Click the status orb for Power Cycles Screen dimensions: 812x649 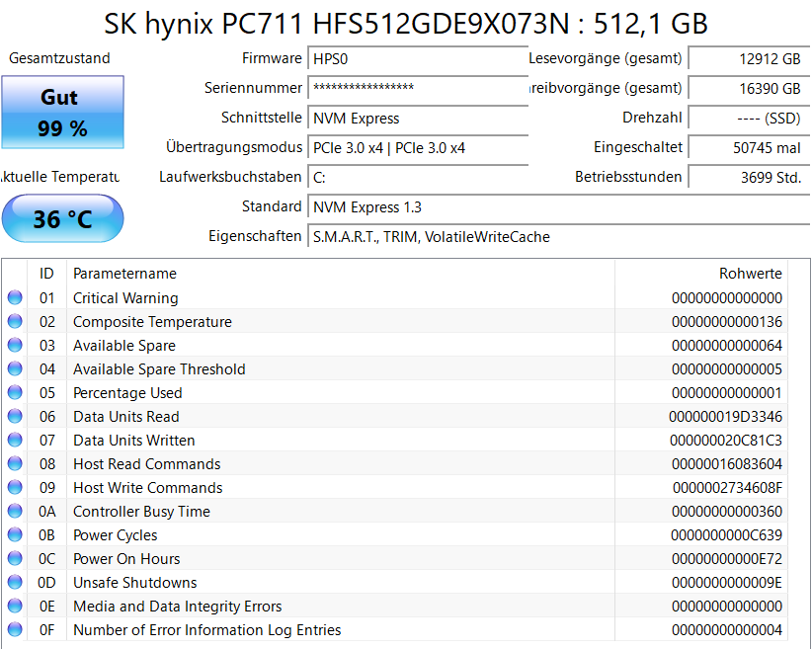pos(15,534)
